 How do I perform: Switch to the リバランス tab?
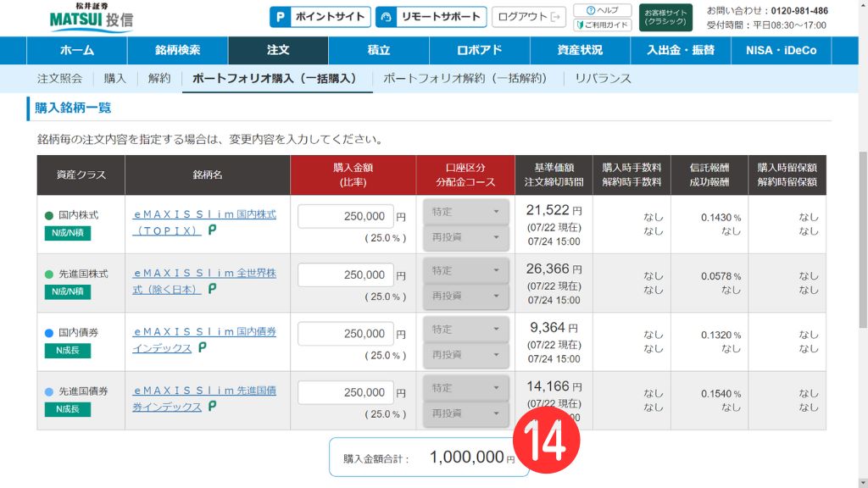(x=603, y=79)
